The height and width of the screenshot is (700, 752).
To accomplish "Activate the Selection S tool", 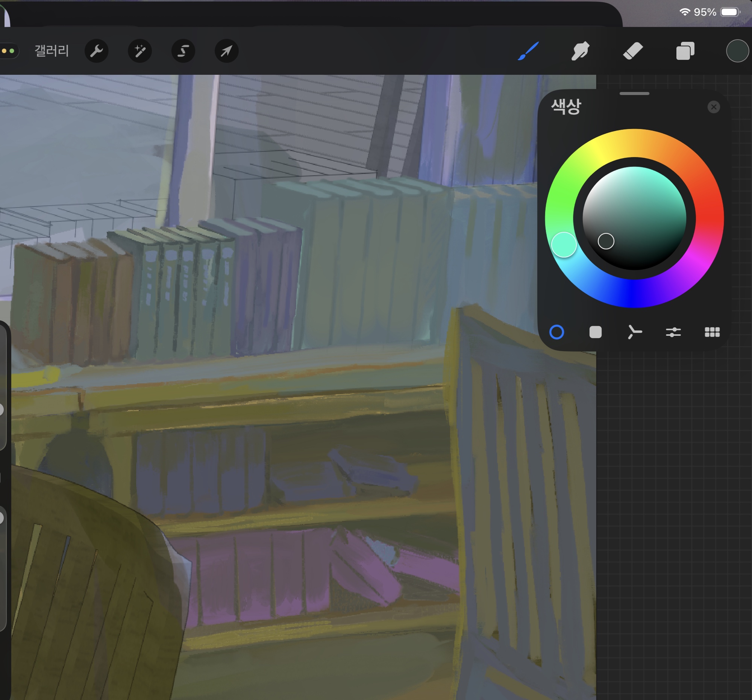I will [x=183, y=51].
